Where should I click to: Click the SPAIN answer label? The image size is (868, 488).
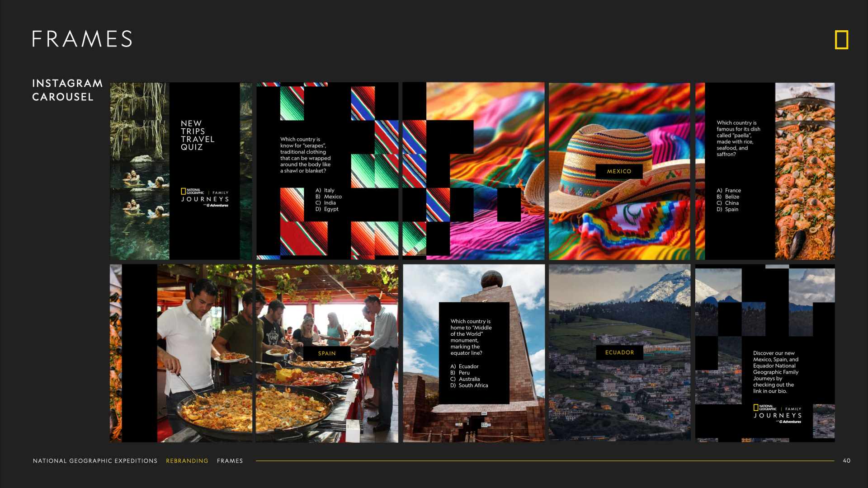326,353
